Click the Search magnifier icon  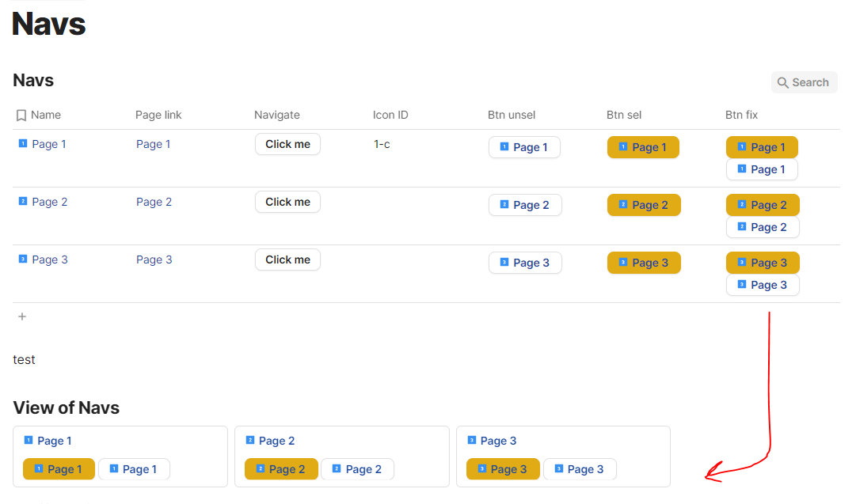point(783,82)
